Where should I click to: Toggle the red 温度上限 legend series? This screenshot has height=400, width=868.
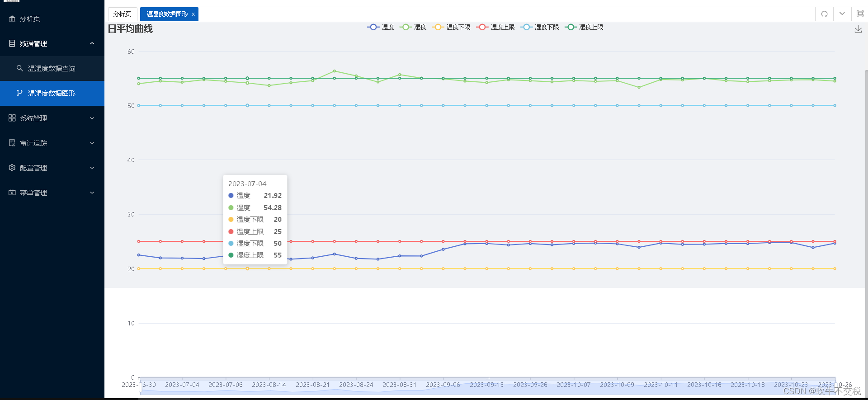coord(495,27)
